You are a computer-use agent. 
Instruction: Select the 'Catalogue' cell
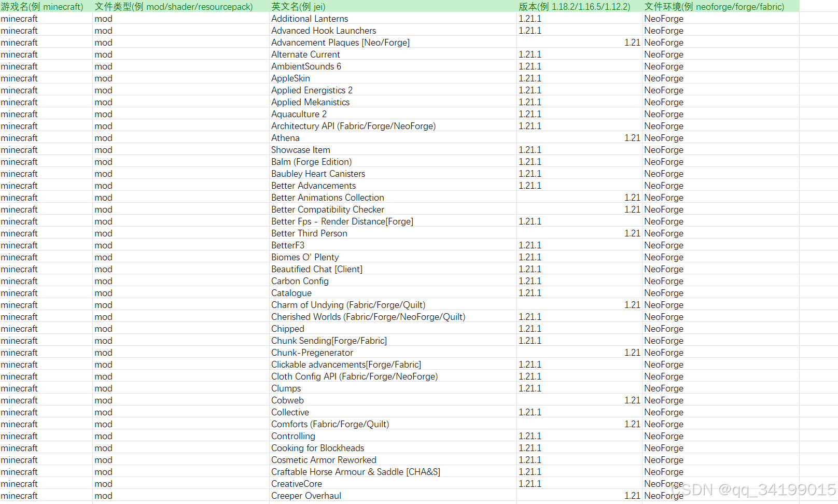[x=393, y=293]
